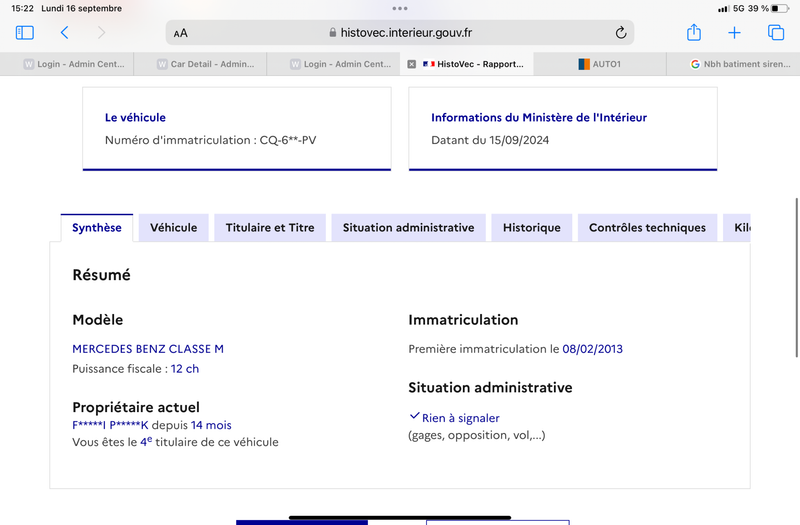Viewport: 800px width, 525px height.
Task: Open the Véhicule report tab
Action: click(x=173, y=228)
